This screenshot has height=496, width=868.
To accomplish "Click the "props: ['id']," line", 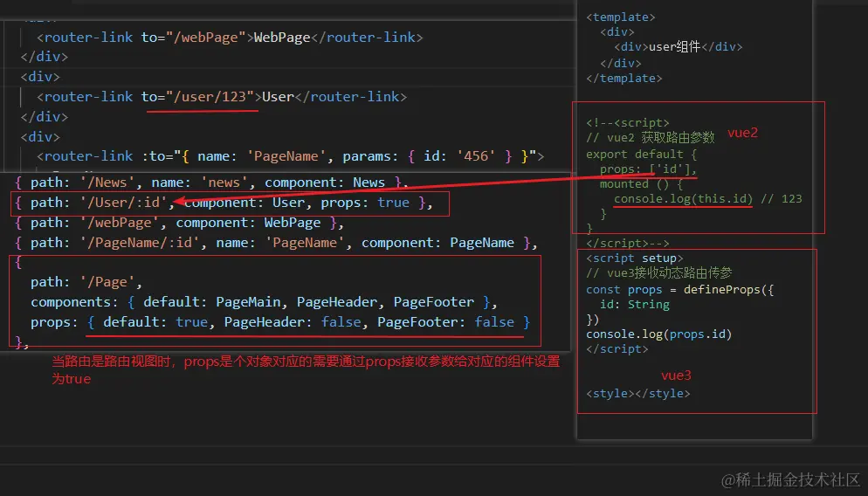I will pyautogui.click(x=648, y=169).
